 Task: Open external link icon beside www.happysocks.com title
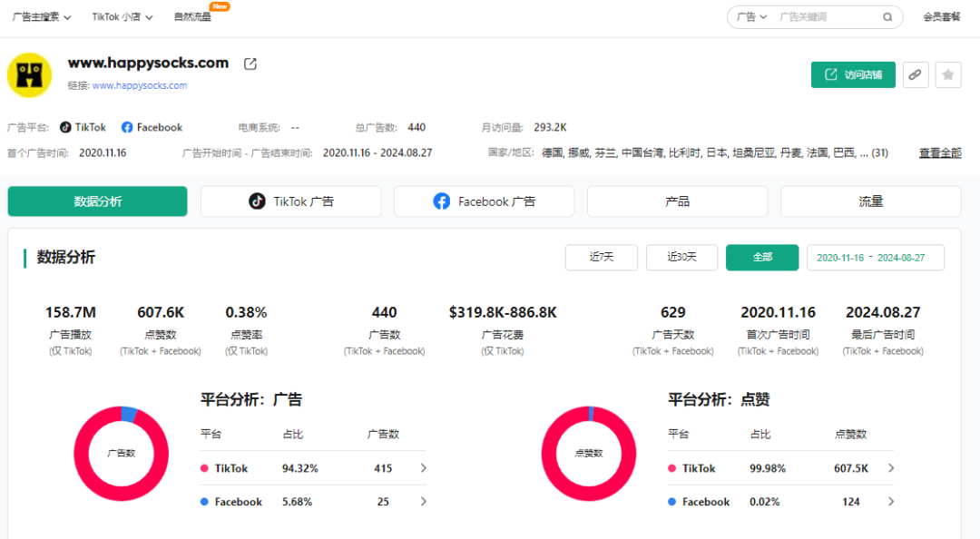click(x=250, y=64)
